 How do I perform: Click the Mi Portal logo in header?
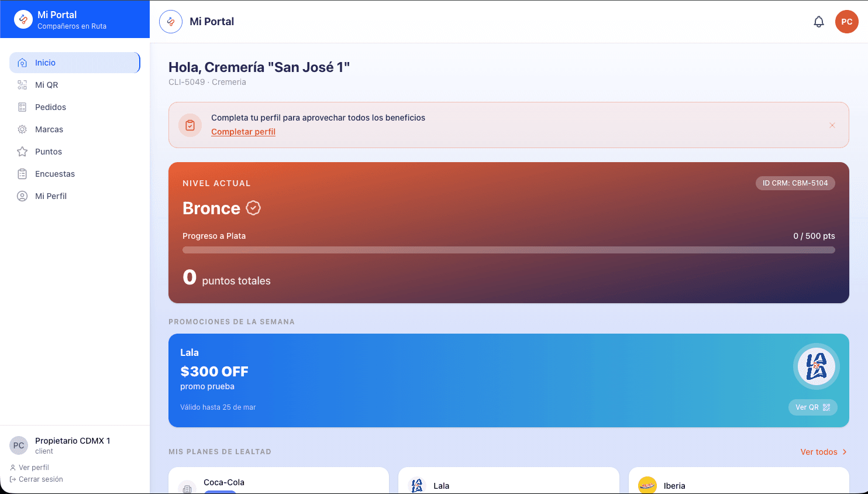[171, 22]
